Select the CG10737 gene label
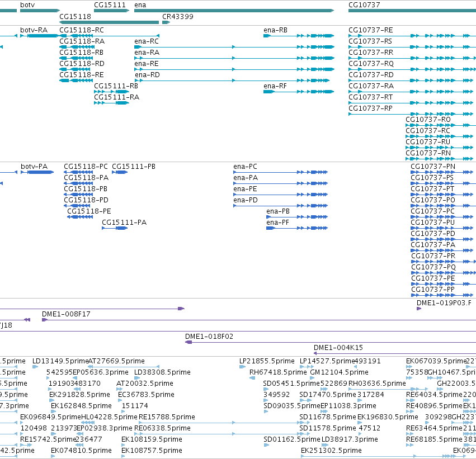 click(364, 5)
